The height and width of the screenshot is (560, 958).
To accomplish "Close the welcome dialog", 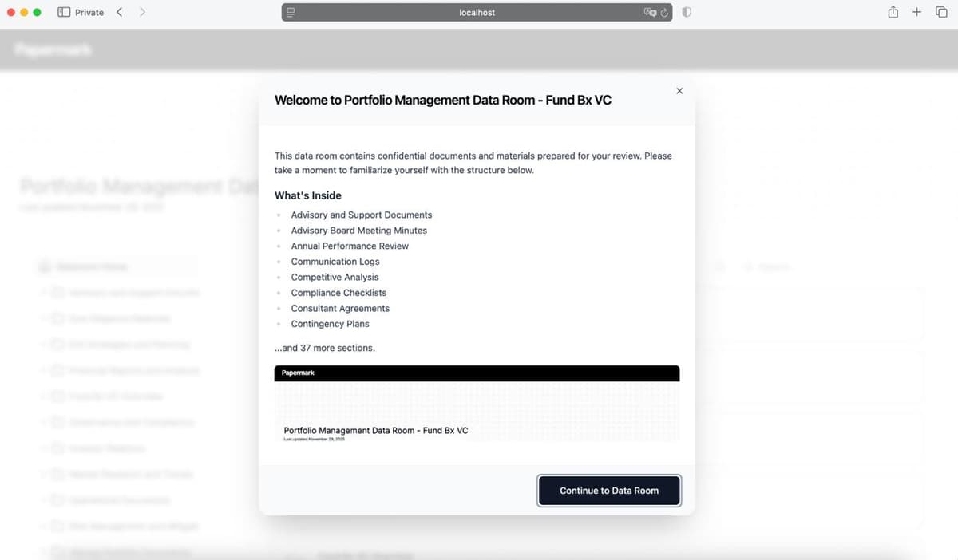I will pos(679,91).
